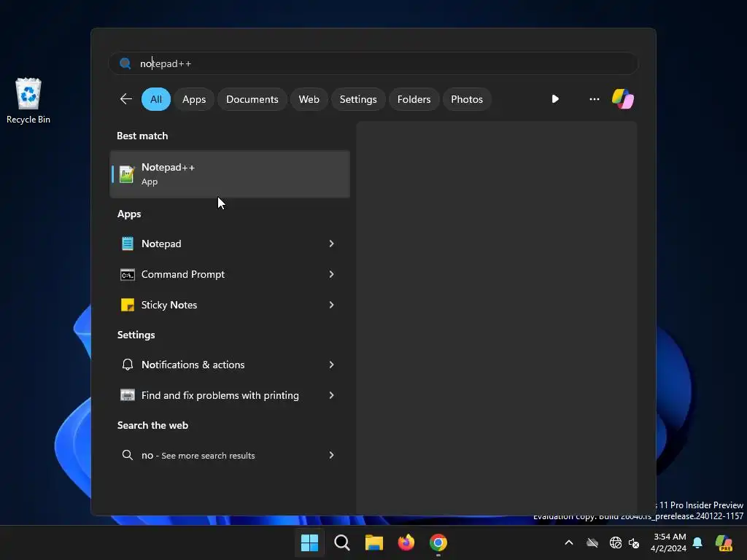The image size is (747, 560).
Task: Switch to the Settings filter tab
Action: coord(358,99)
